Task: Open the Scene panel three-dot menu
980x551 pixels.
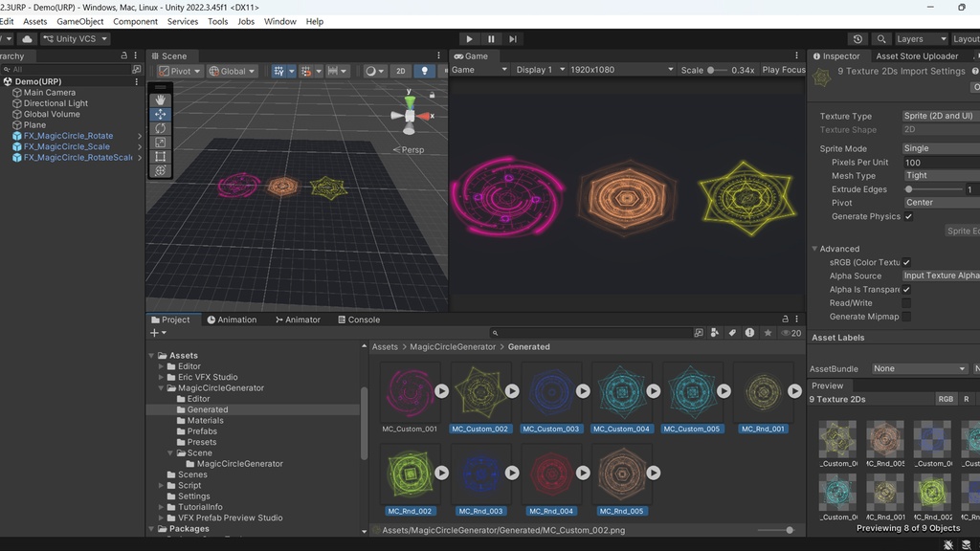Action: point(438,55)
